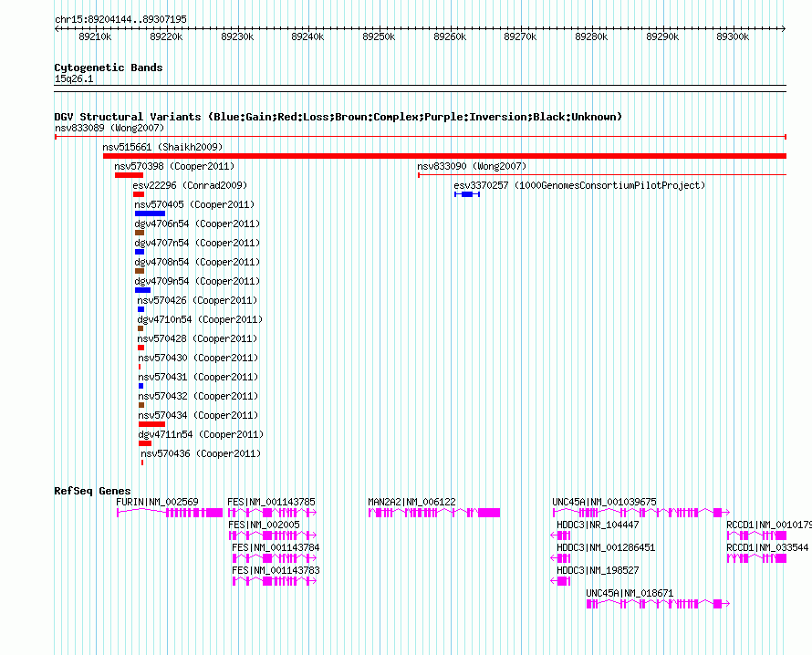Click the UNC45A|NM_018671 gene model

tap(658, 604)
